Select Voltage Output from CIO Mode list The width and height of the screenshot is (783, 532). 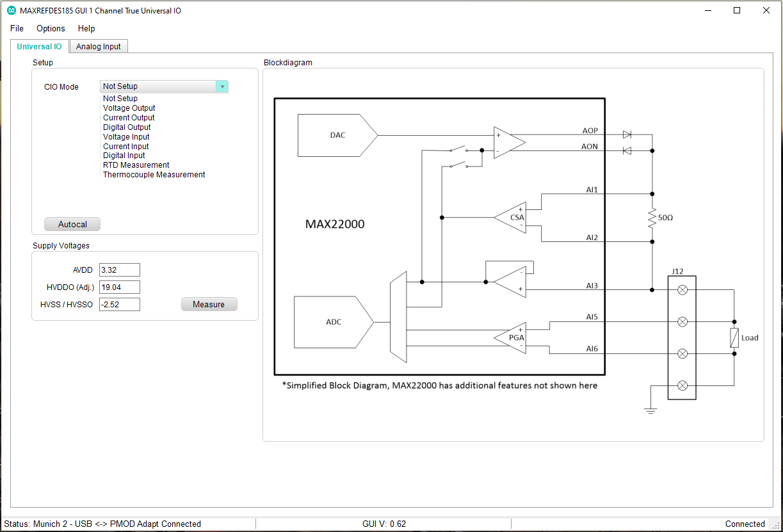(129, 108)
